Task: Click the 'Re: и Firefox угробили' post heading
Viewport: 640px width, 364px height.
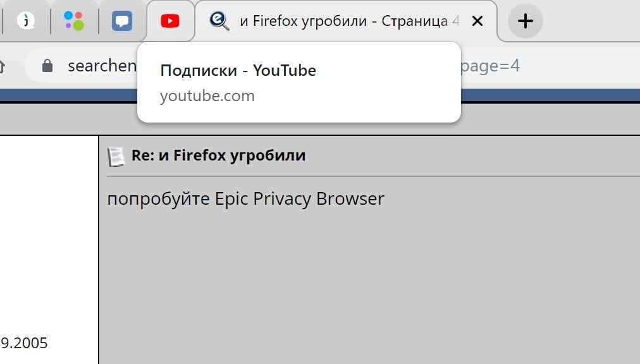Action: (218, 155)
